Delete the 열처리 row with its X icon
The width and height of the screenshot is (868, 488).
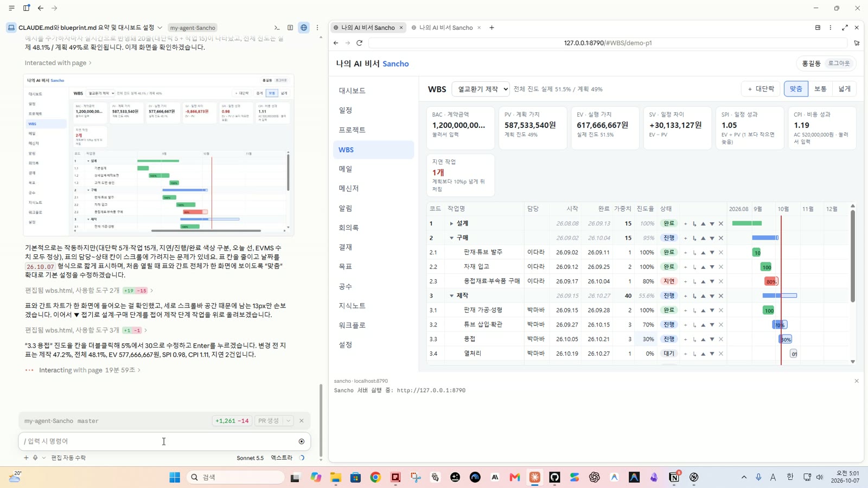click(721, 354)
